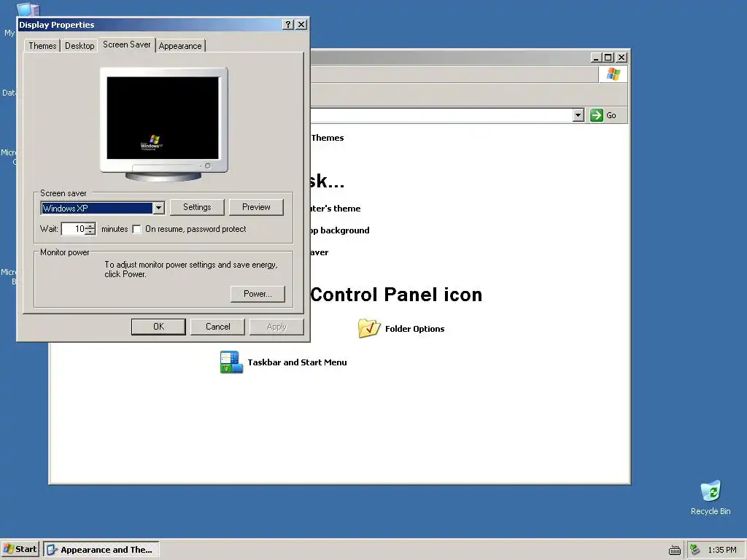The image size is (747, 560).
Task: Open the address bar dropdown arrow
Action: (x=578, y=115)
